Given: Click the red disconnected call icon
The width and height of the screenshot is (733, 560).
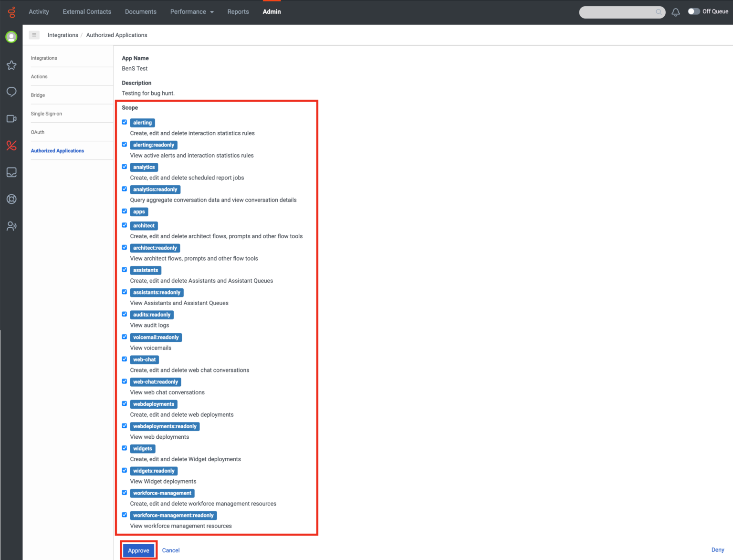Looking at the screenshot, I should click(x=11, y=146).
